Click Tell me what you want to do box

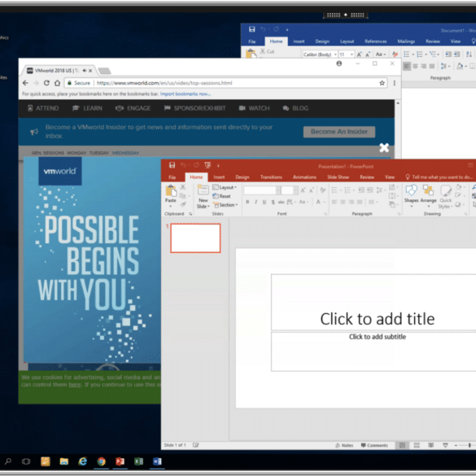tap(439, 177)
